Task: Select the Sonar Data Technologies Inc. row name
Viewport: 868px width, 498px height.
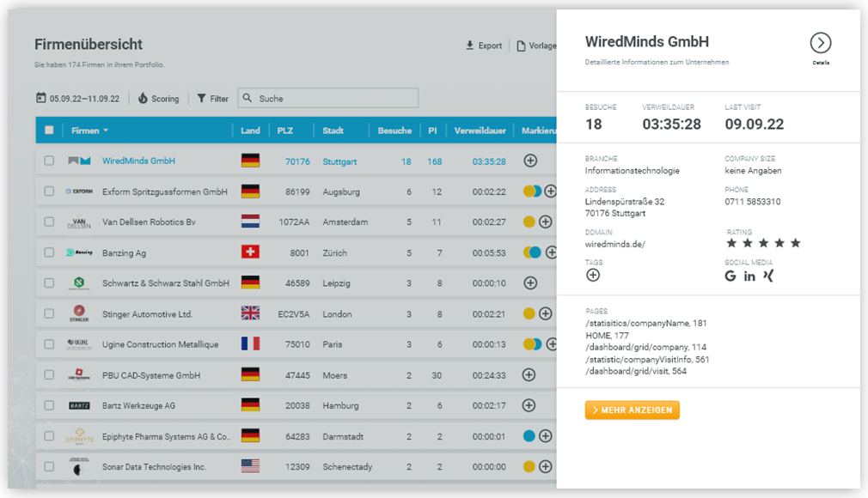Action: pos(154,467)
